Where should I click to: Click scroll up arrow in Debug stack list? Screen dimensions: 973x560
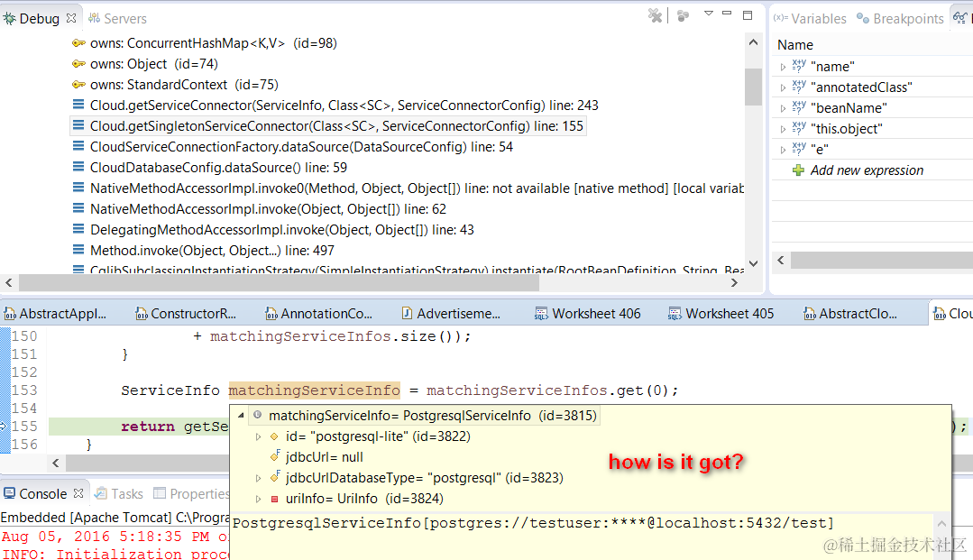click(x=753, y=42)
